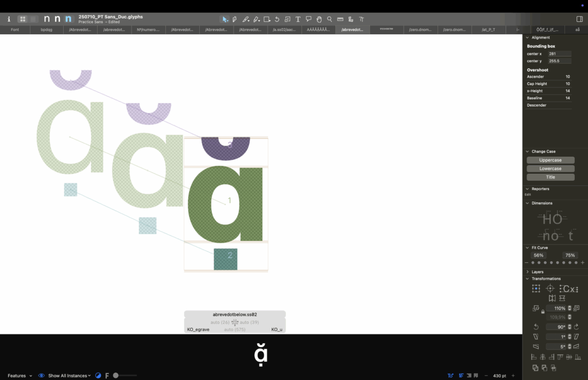This screenshot has width=588, height=380.
Task: Click the align horizontal centers icon
Action: [x=543, y=357]
